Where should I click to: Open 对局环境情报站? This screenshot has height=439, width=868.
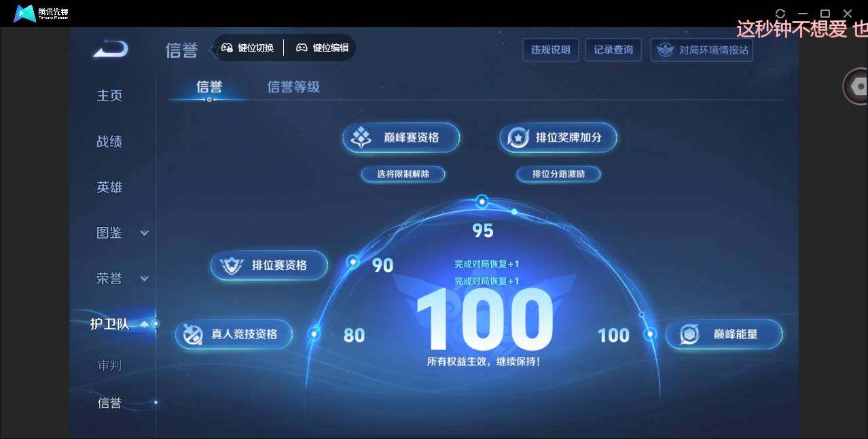coord(702,50)
